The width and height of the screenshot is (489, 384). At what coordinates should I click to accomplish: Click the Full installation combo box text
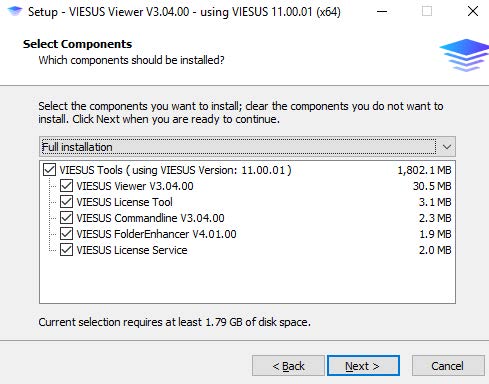(77, 147)
